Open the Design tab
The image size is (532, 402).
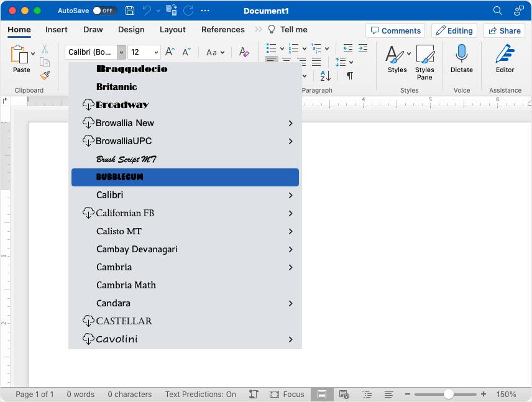(131, 30)
